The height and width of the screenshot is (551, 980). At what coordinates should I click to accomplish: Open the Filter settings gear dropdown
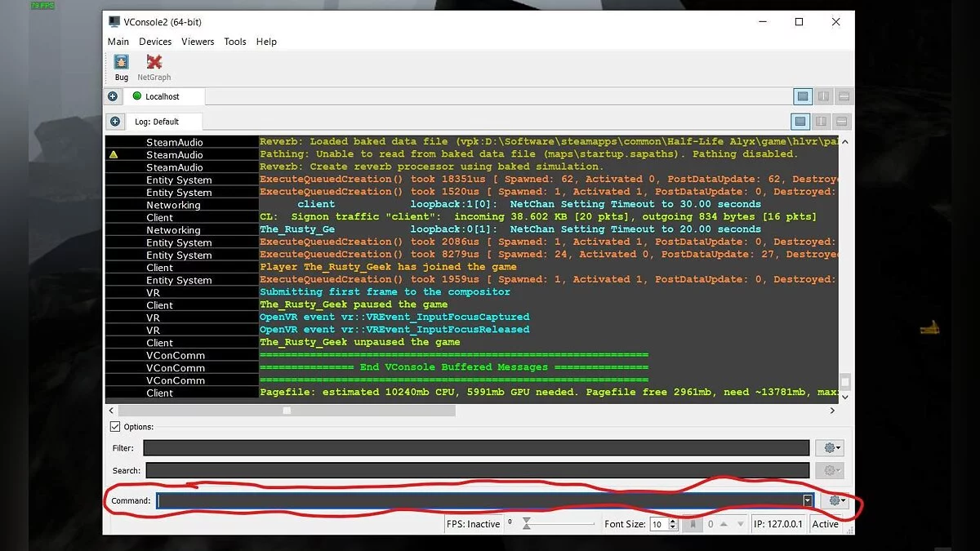pyautogui.click(x=830, y=448)
